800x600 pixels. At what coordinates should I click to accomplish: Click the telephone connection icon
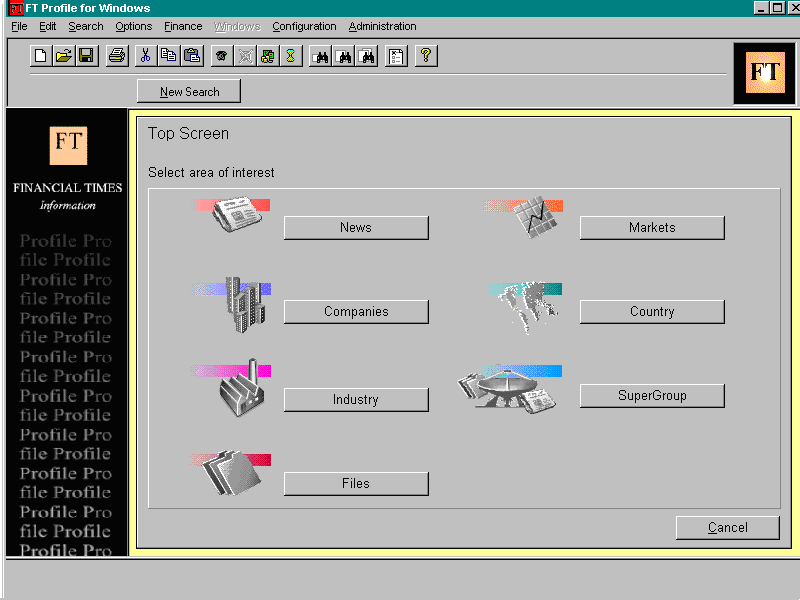coord(221,55)
